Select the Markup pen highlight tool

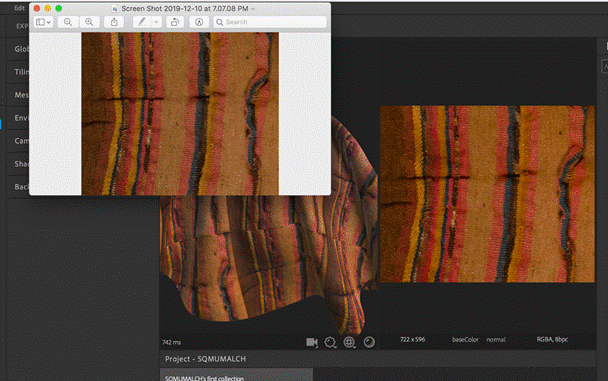point(142,22)
